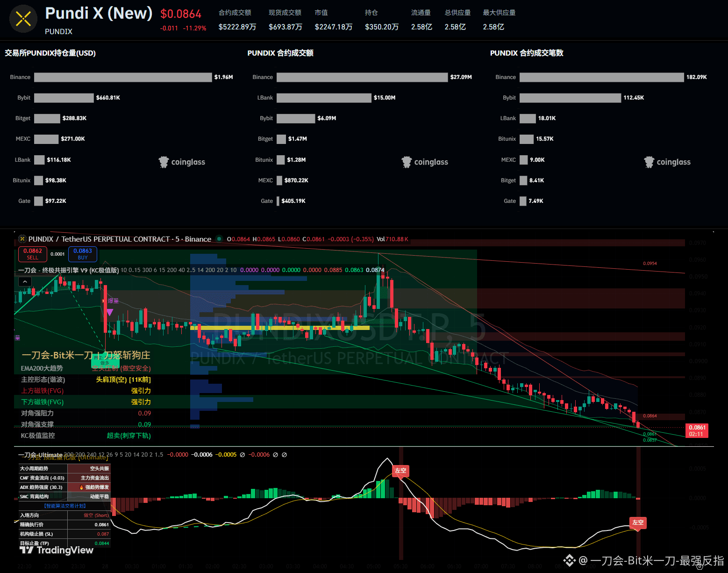Select the 一刀会 Ultimate indicator legend
Image resolution: width=728 pixels, height=573 pixels.
tap(40, 455)
